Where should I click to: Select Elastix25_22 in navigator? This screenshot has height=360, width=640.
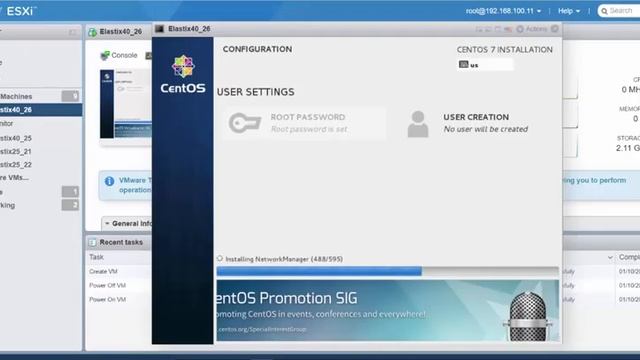(x=16, y=164)
